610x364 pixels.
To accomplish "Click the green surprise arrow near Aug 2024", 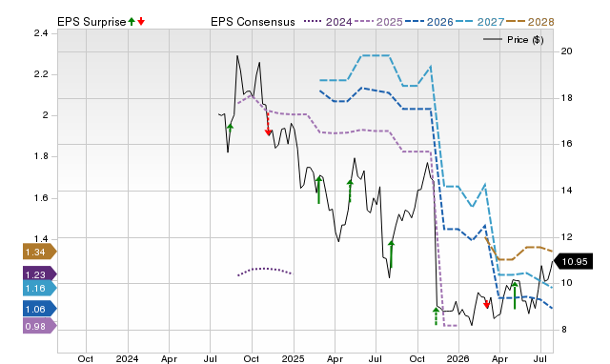I will (x=230, y=128).
